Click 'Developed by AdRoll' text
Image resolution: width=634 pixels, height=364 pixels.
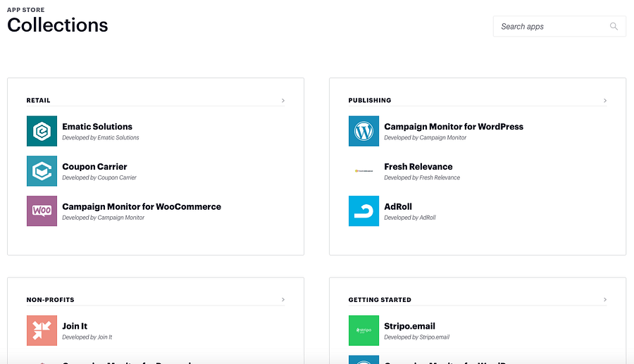pos(409,218)
